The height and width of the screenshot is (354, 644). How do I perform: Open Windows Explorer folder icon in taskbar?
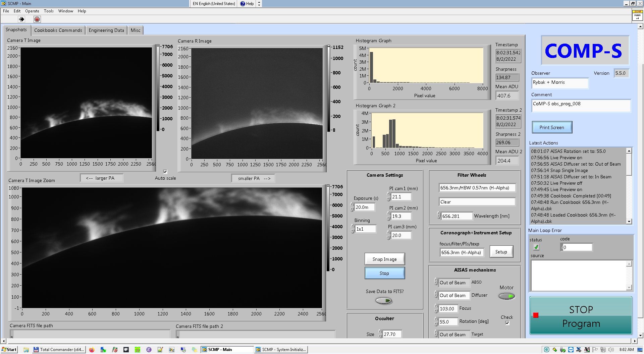pyautogui.click(x=26, y=350)
